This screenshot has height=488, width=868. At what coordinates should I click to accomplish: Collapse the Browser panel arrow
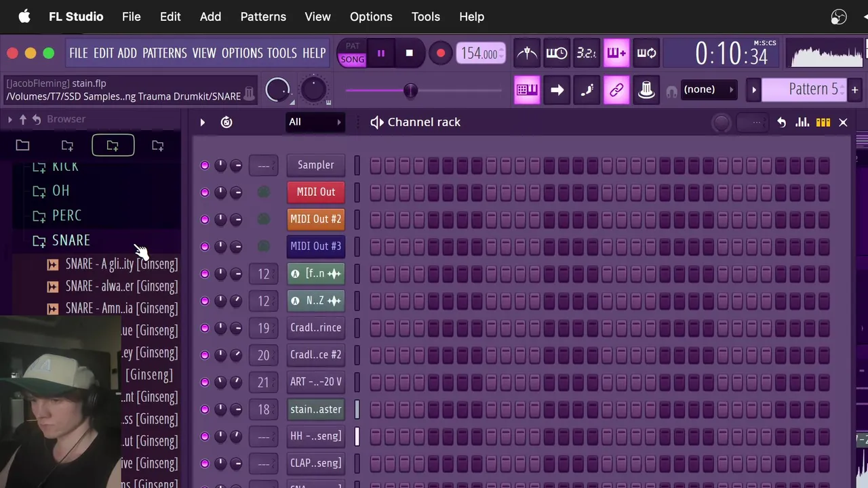pos(9,119)
